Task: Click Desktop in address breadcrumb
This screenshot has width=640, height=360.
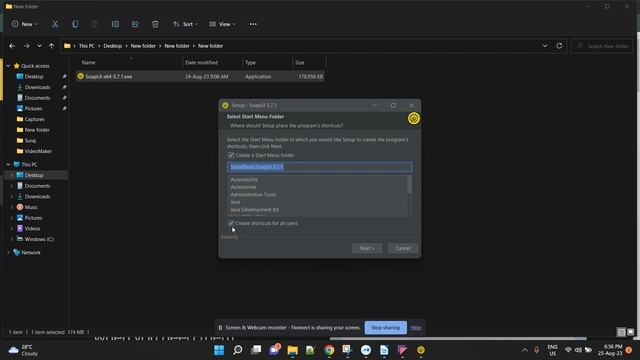Action: tap(113, 46)
